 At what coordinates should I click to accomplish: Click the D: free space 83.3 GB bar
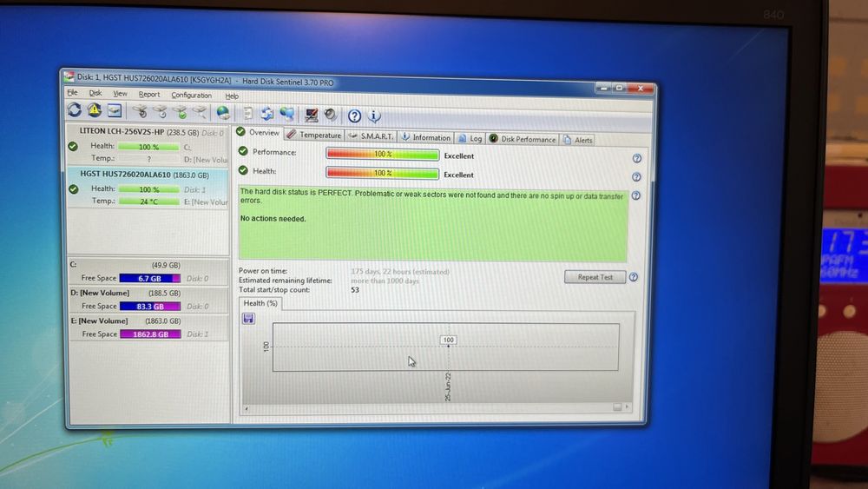[x=150, y=306]
